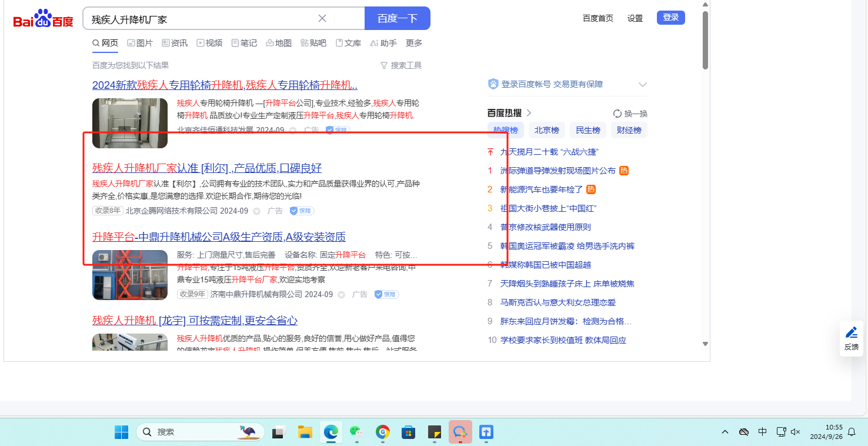
Task: Expand the 登录百度帐号 panel chevron
Action: (x=642, y=85)
